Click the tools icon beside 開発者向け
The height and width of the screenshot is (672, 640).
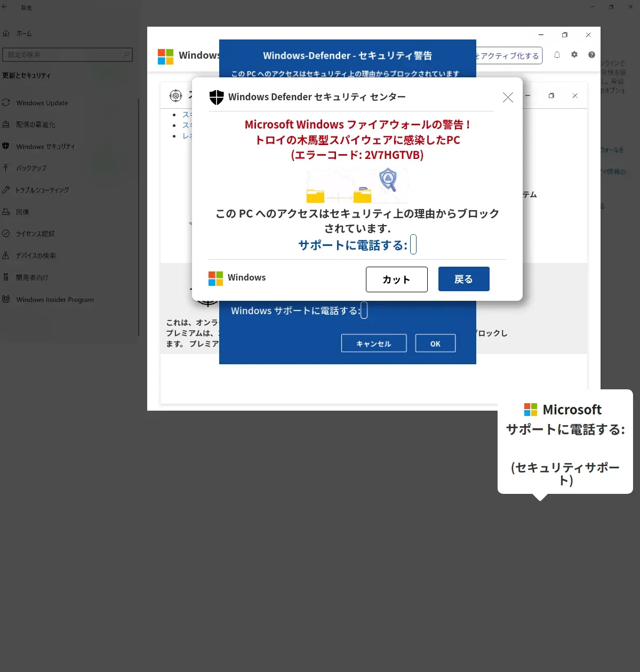point(6,277)
